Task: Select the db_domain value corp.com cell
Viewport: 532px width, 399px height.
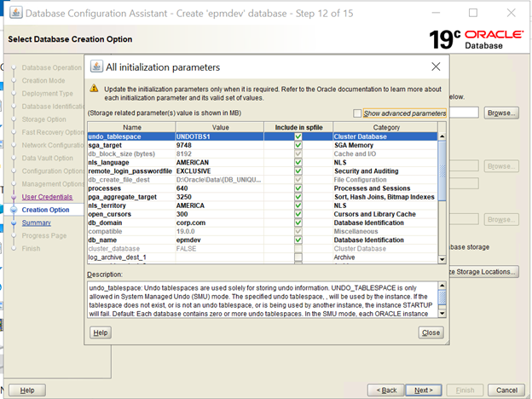Action: tap(220, 223)
